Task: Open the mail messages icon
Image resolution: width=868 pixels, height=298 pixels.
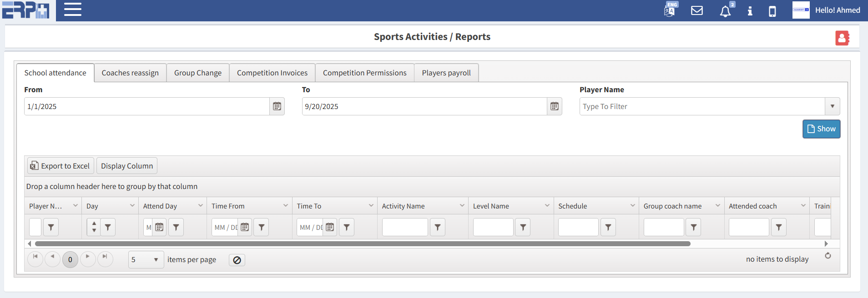Action: (697, 10)
